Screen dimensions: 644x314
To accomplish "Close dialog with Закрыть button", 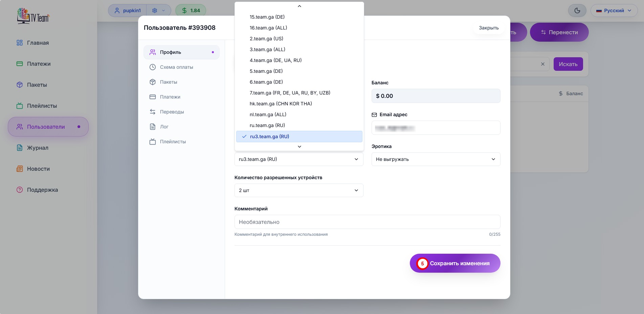I will [x=488, y=28].
